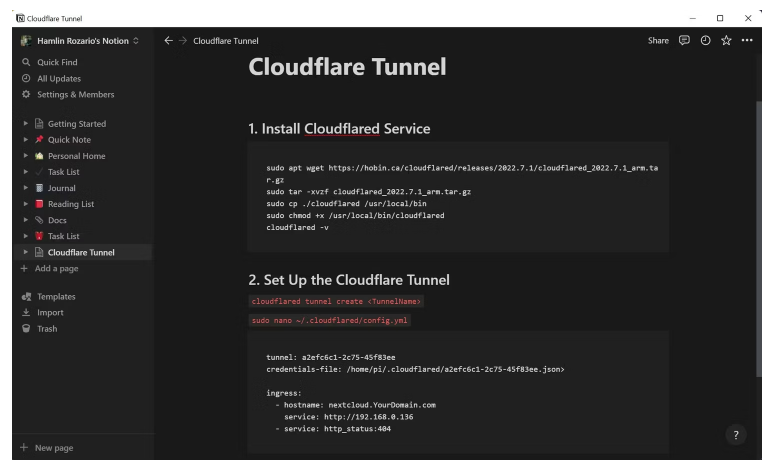The image size is (770, 467).
Task: Open the comments icon
Action: tap(684, 40)
